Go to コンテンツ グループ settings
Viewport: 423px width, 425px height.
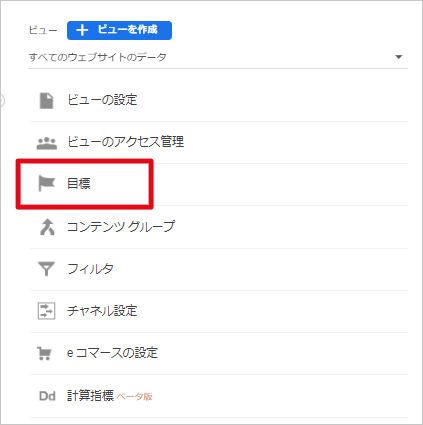[219, 227]
